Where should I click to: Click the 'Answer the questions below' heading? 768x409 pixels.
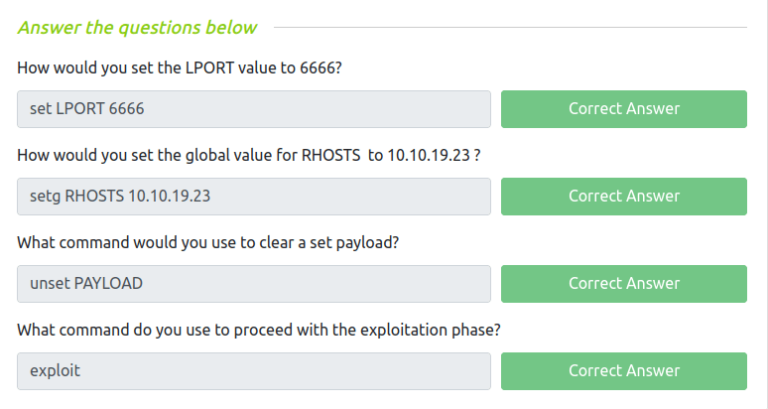pos(137,28)
